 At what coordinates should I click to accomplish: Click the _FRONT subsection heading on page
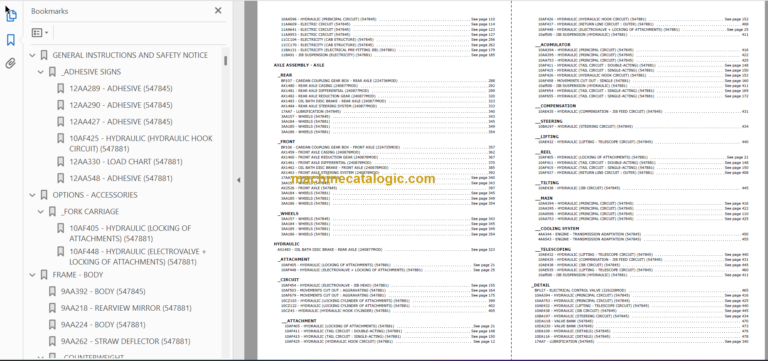point(286,142)
